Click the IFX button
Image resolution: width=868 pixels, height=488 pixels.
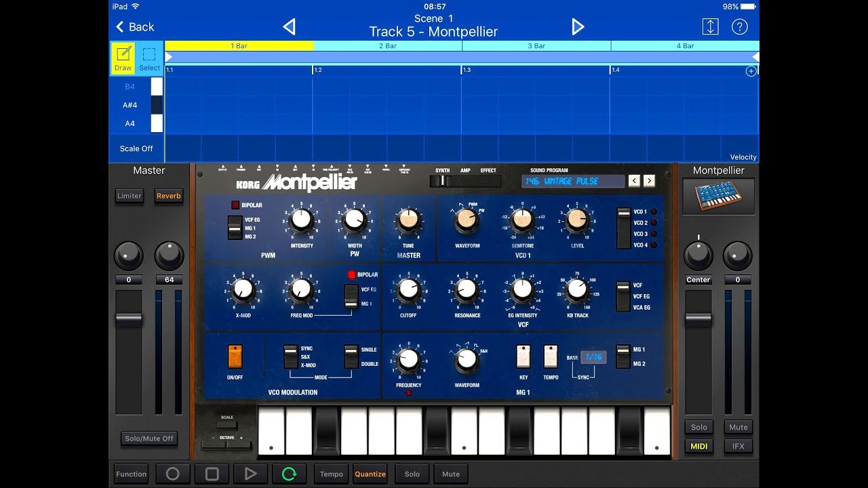[x=738, y=446]
